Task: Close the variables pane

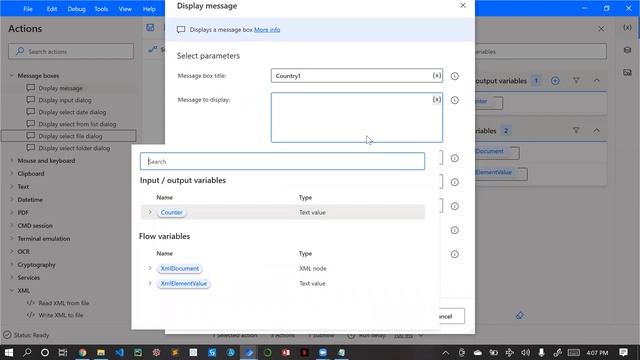Action: [601, 29]
